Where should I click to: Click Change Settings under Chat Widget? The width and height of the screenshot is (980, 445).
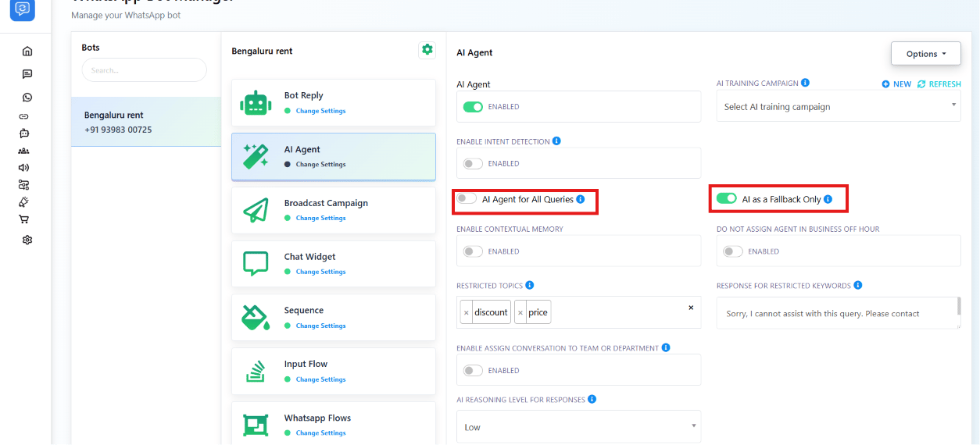[x=320, y=272]
